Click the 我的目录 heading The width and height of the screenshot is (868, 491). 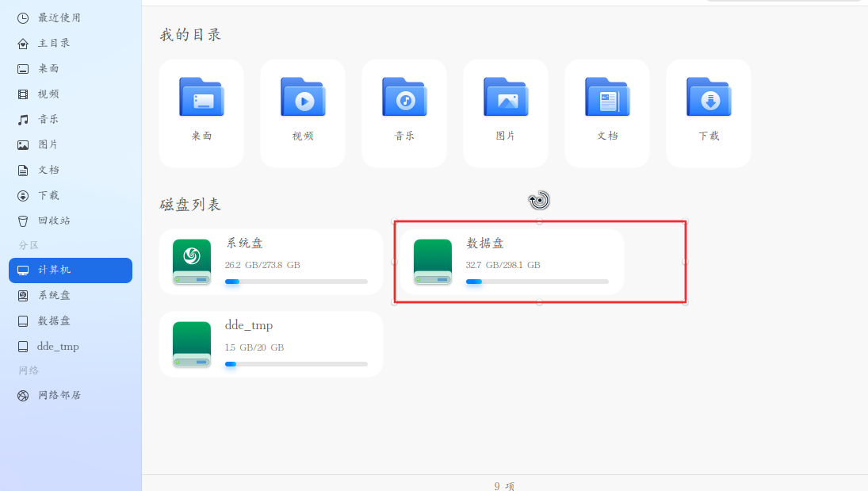tap(190, 35)
